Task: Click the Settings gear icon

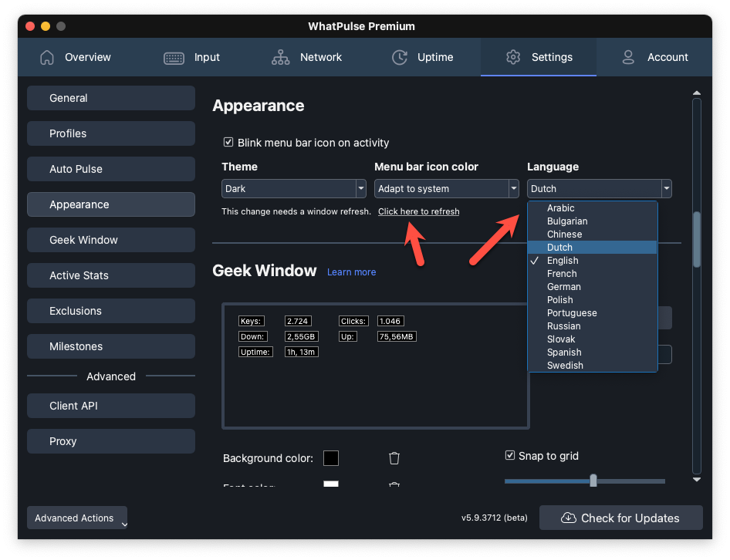Action: point(512,57)
